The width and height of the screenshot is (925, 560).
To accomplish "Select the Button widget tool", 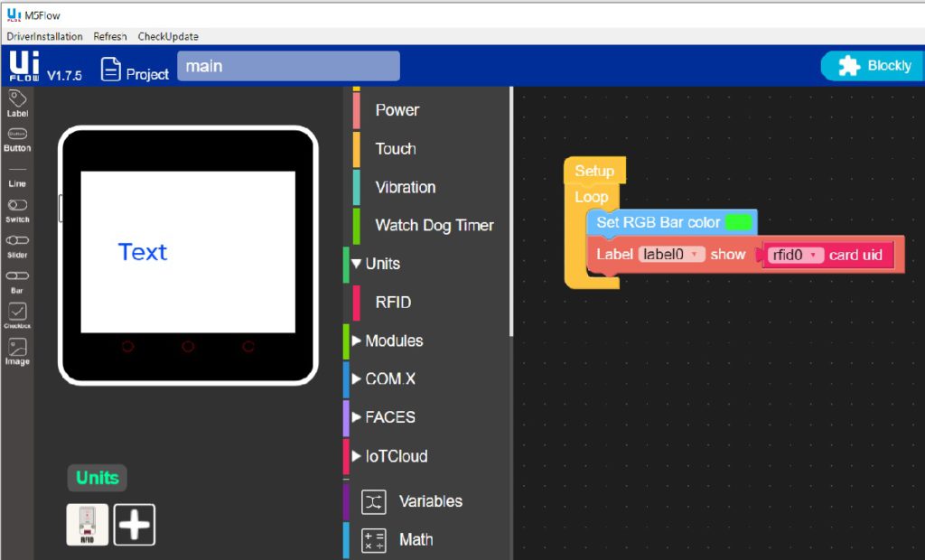I will tap(17, 140).
